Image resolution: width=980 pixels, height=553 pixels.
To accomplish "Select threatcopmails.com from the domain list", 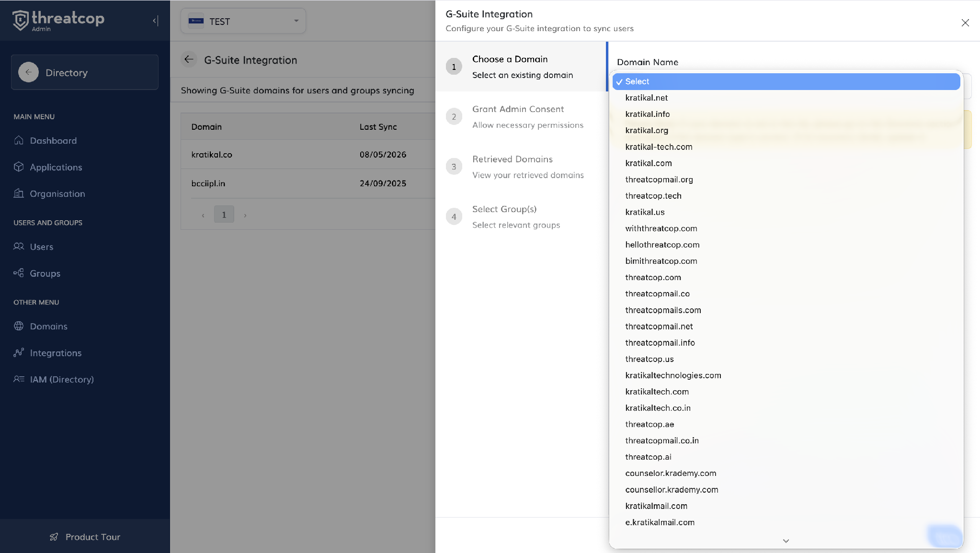I will (x=786, y=310).
